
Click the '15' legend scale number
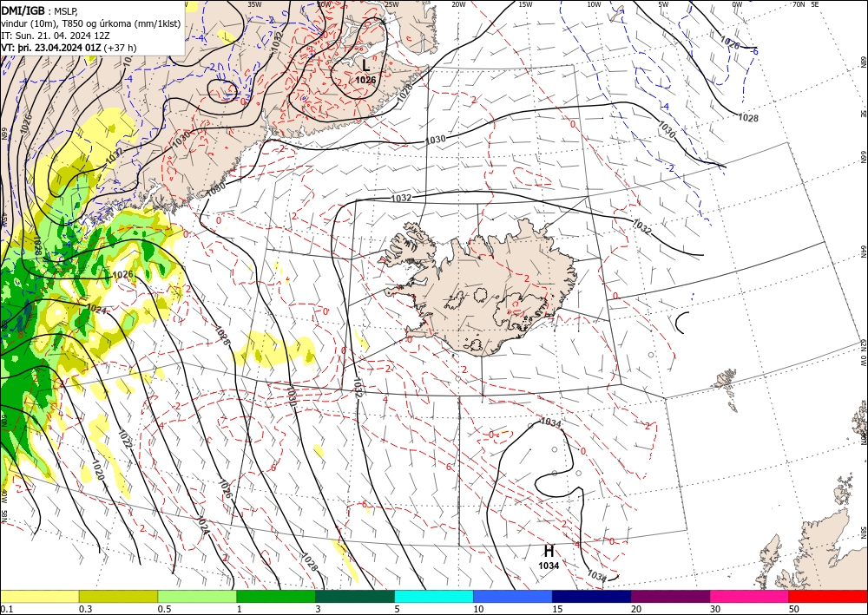557,609
